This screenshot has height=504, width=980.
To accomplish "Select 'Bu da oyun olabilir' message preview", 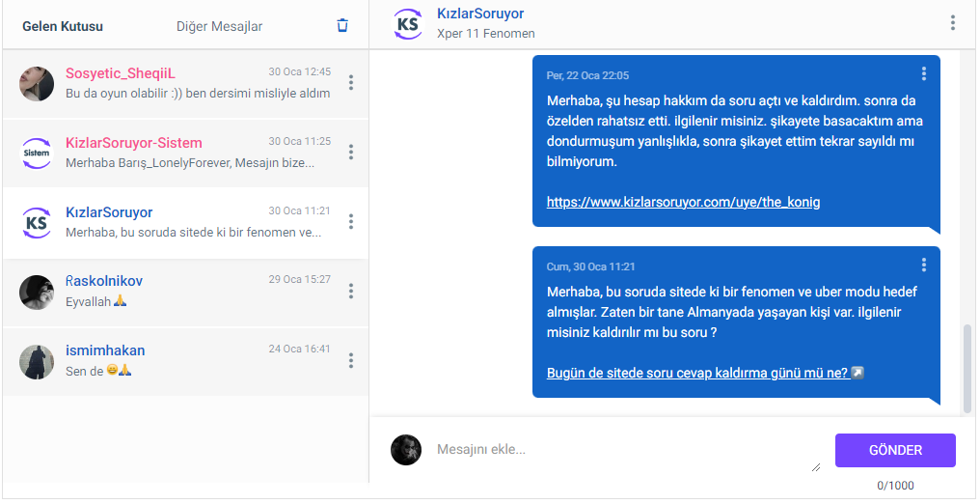I will [x=198, y=93].
